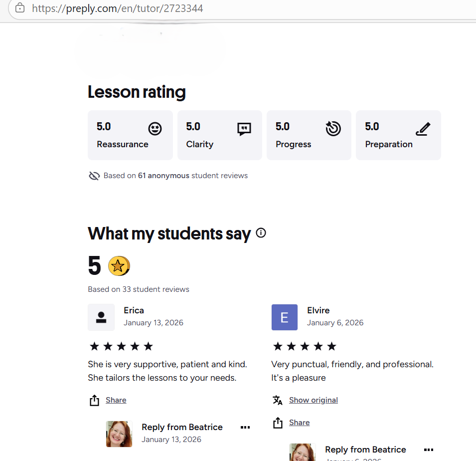The height and width of the screenshot is (461, 476).
Task: Click share icon under Elvire's review
Action: [278, 423]
